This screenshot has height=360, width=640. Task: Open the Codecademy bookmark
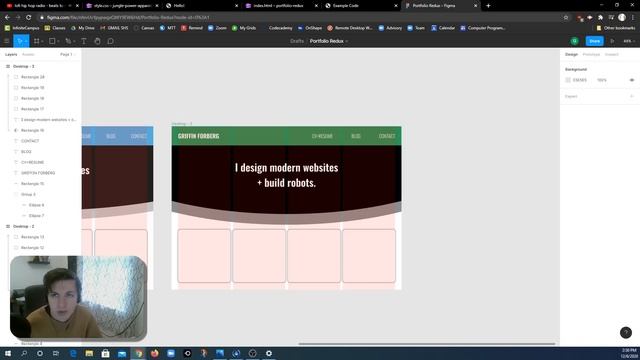click(x=280, y=28)
